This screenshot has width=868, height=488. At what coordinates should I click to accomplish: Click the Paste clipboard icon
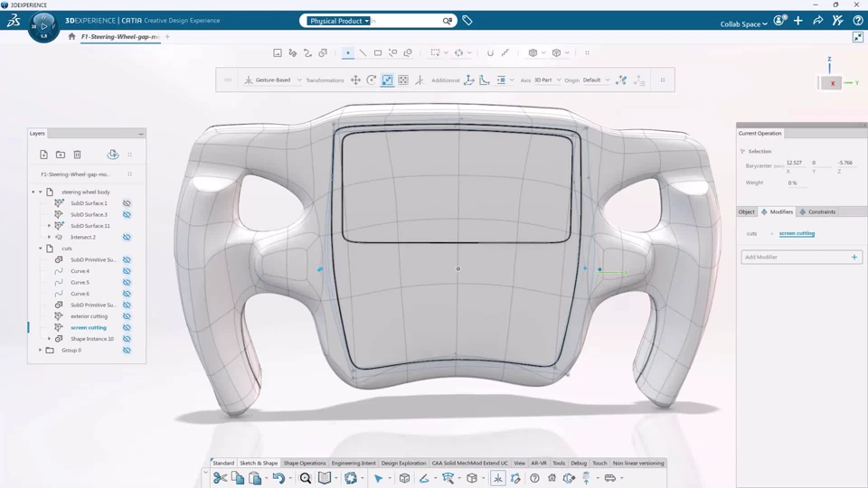tap(255, 478)
